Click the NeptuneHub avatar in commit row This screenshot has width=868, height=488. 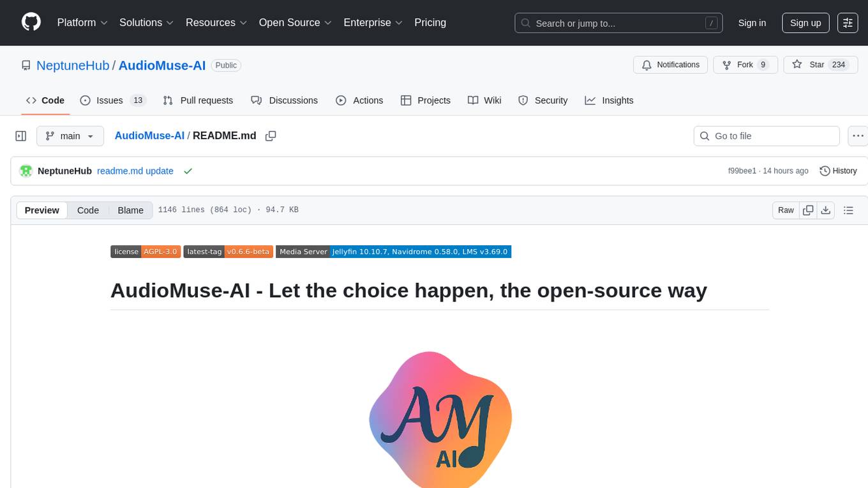[26, 171]
